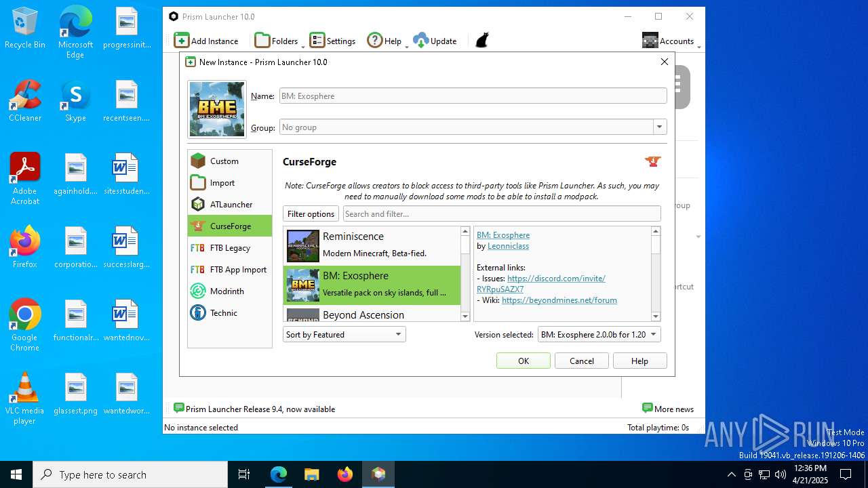Screen dimensions: 868x488
Task: Open the Folders toolbar menu
Action: tap(279, 41)
